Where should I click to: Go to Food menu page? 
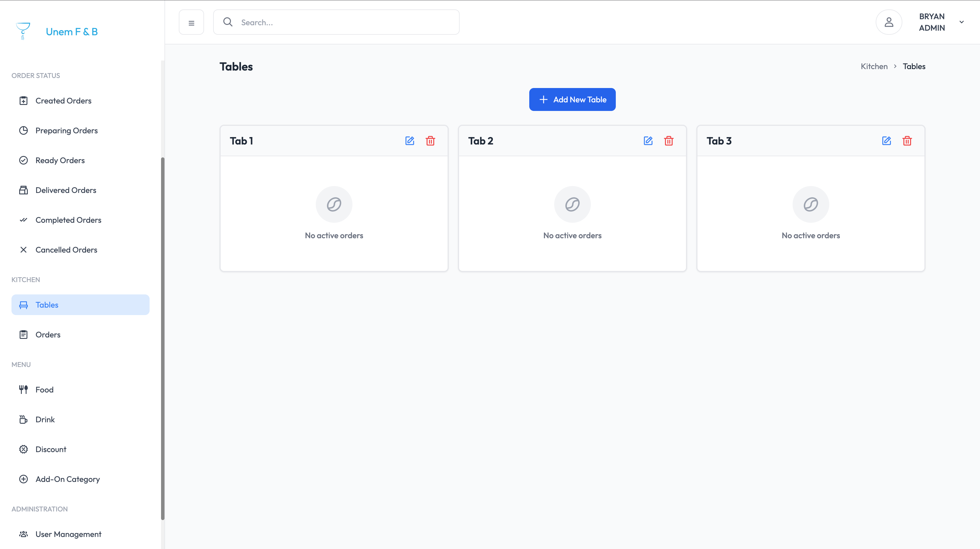[x=80, y=390]
